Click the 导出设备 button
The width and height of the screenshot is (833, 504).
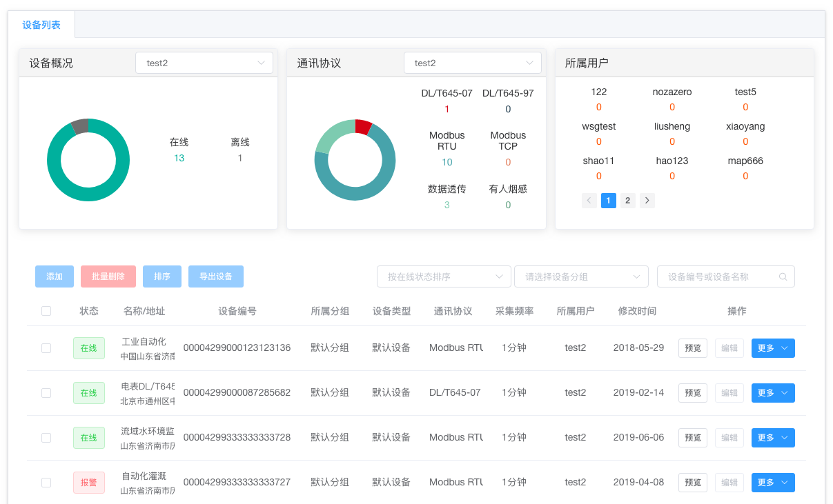pyautogui.click(x=216, y=276)
